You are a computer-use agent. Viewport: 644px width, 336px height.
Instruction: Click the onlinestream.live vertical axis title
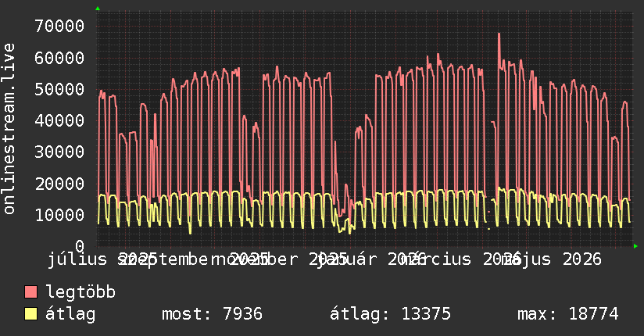click(x=9, y=129)
